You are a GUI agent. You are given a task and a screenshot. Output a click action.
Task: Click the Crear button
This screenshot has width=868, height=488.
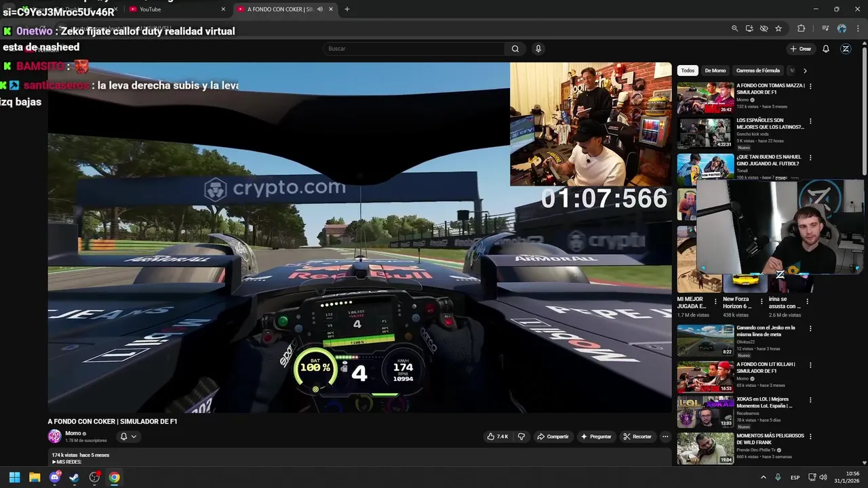tap(801, 49)
